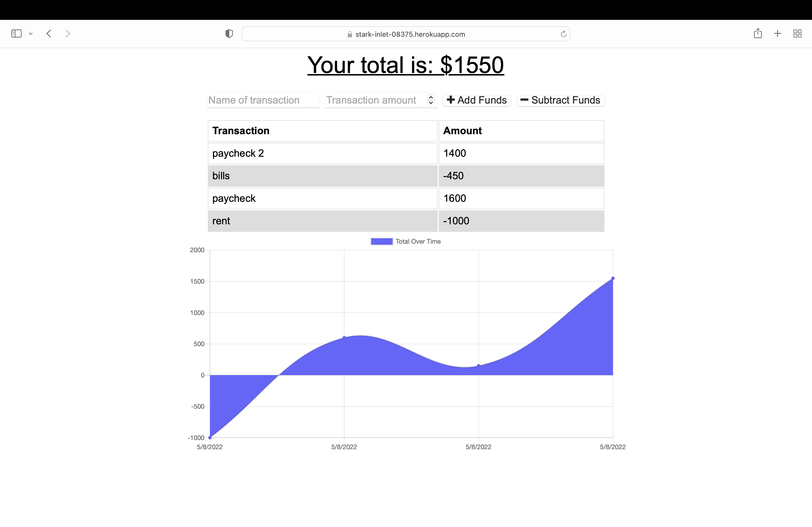Click the down stepper on Transaction amount
This screenshot has height=527, width=812.
point(430,103)
